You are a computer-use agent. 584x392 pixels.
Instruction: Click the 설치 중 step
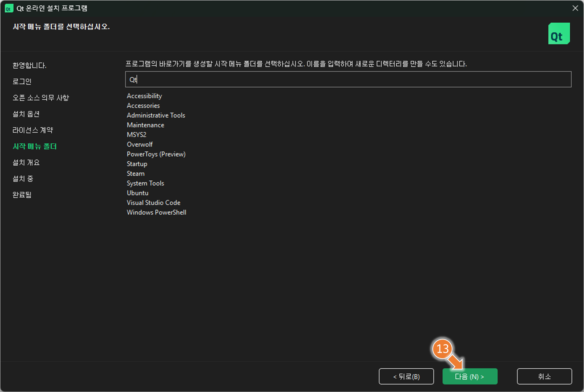pos(23,179)
